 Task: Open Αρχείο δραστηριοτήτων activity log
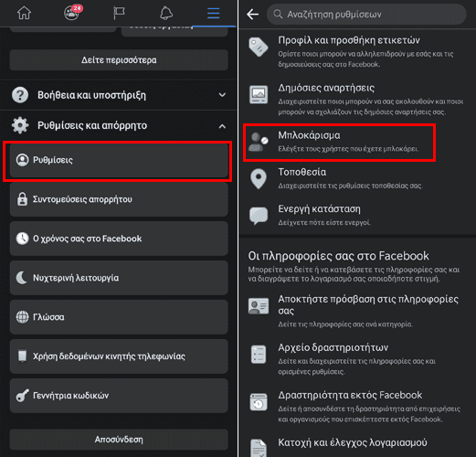click(357, 359)
